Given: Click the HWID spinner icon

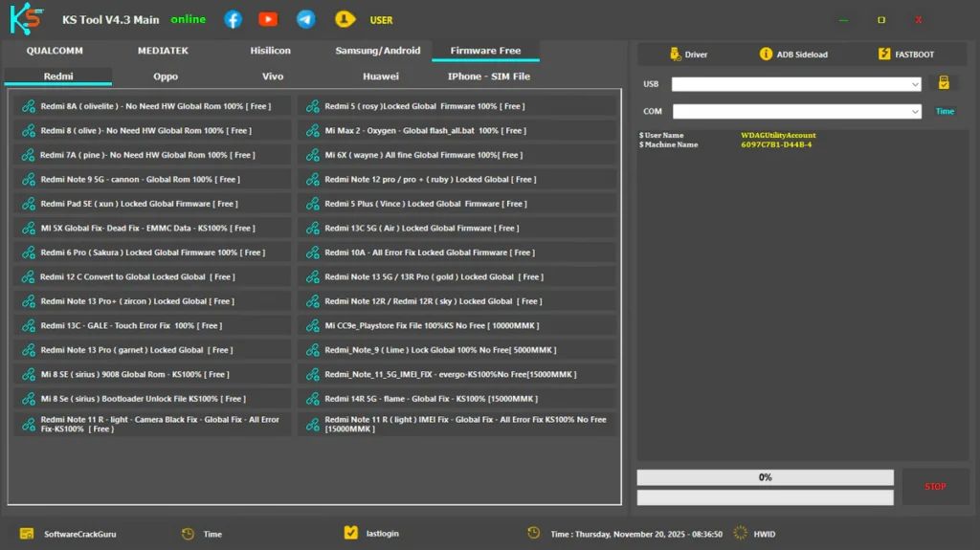Looking at the screenshot, I should pyautogui.click(x=740, y=533).
